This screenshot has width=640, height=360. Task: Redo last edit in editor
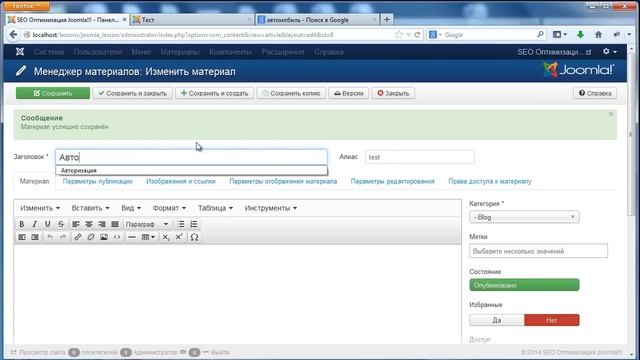(x=63, y=237)
